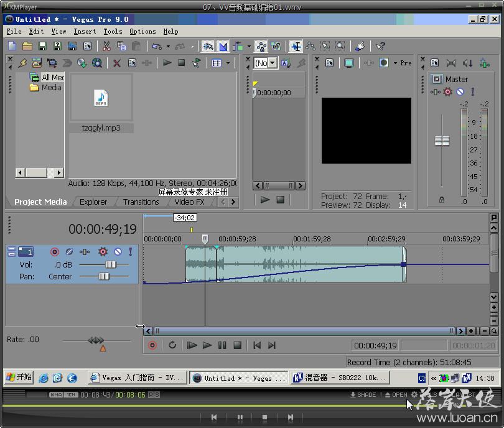Image resolution: width=504 pixels, height=428 pixels.
Task: Click Import Media icon in Project Media
Action: 37,63
